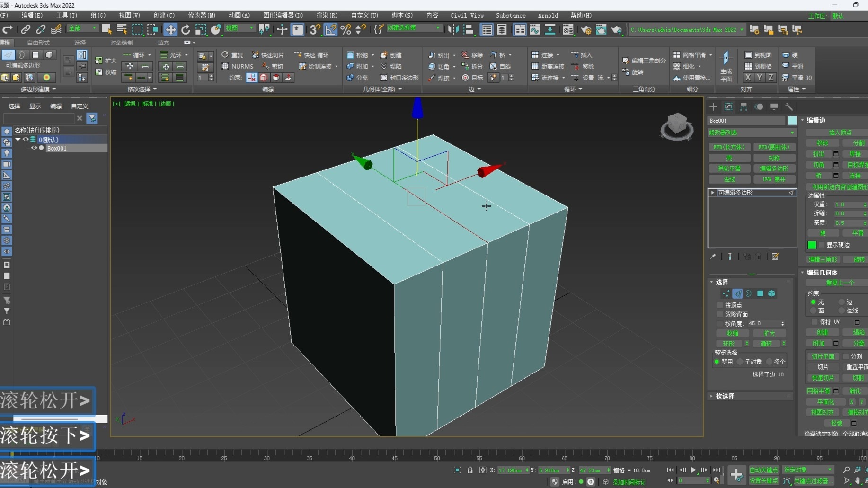This screenshot has width=868, height=488.
Task: Select Element sub-object level in Selection rollout
Action: pyautogui.click(x=771, y=293)
